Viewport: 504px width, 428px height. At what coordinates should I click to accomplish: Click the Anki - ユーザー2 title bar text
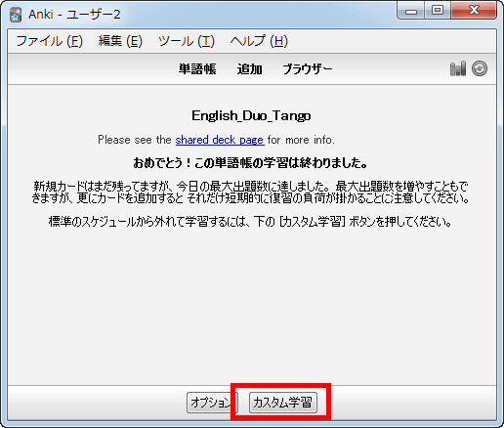click(74, 15)
